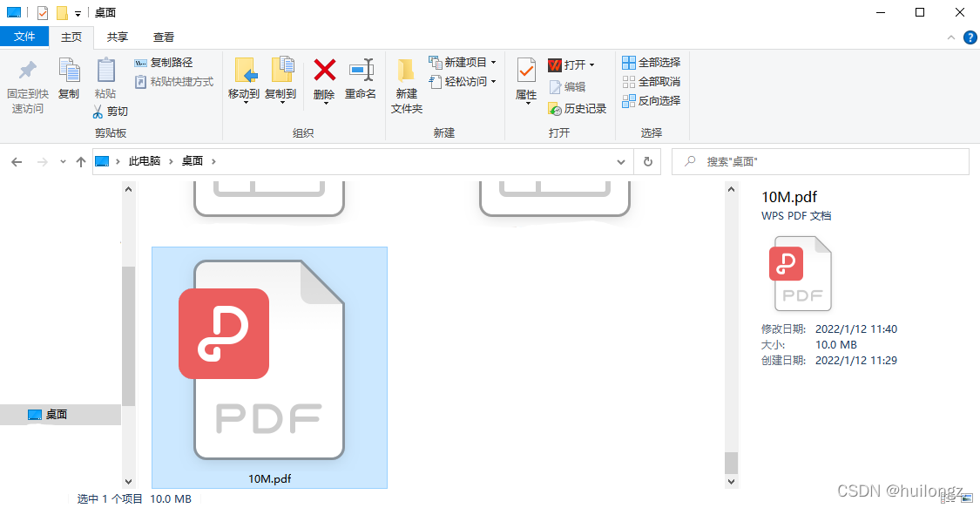
Task: Create a New folder
Action: [x=406, y=86]
